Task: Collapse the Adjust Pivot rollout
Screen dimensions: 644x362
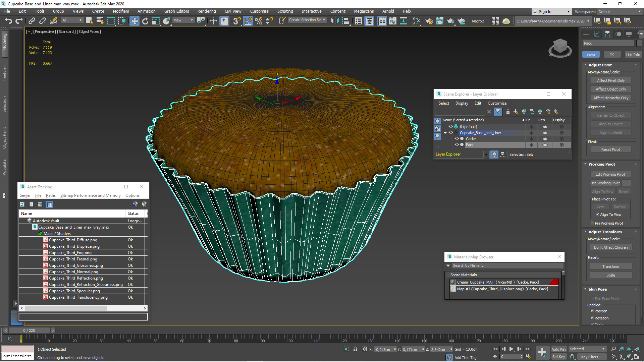Action: point(600,65)
